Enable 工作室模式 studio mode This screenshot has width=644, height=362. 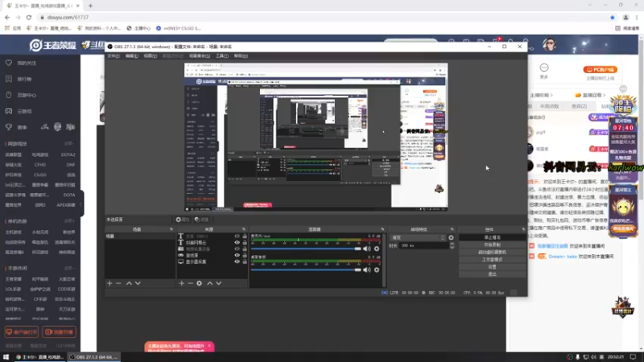coord(492,259)
